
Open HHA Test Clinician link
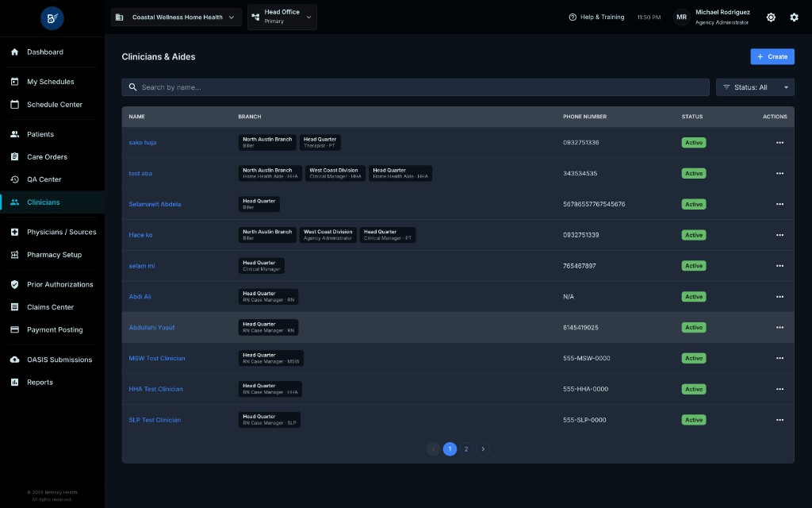click(x=156, y=389)
